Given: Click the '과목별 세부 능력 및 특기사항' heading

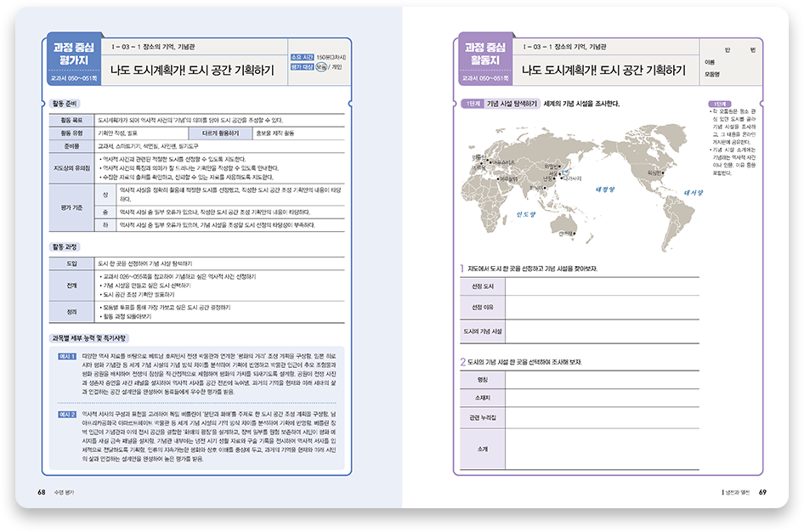Looking at the screenshot, I should (89, 338).
